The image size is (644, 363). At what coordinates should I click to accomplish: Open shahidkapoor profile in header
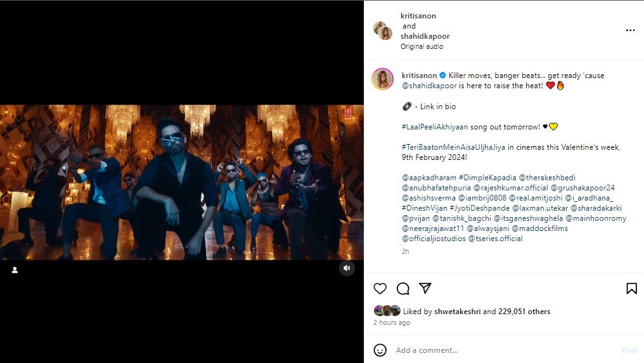coord(425,36)
